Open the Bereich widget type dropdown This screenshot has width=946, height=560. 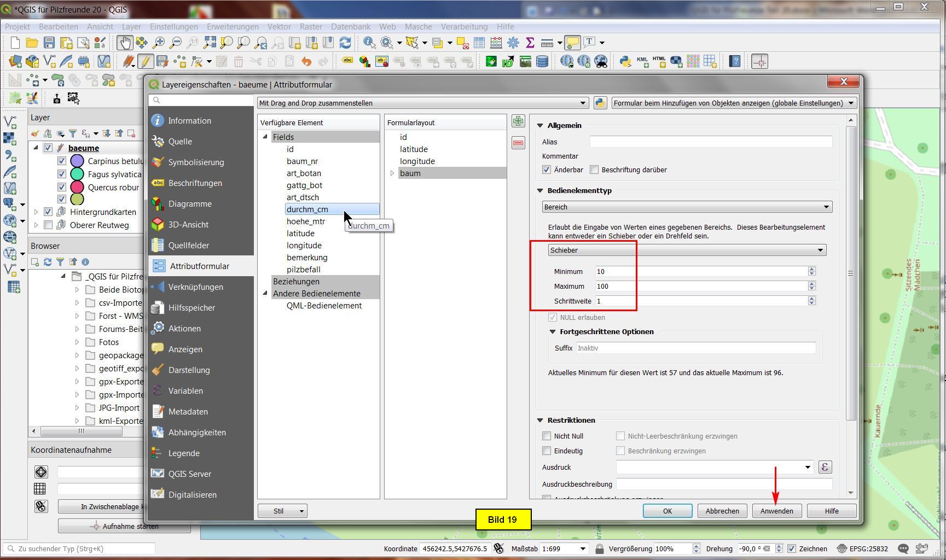click(x=687, y=207)
